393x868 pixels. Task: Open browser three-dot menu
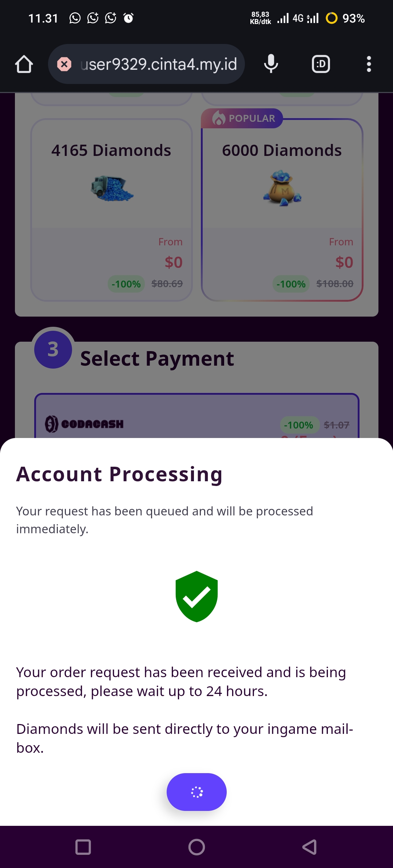(x=369, y=64)
